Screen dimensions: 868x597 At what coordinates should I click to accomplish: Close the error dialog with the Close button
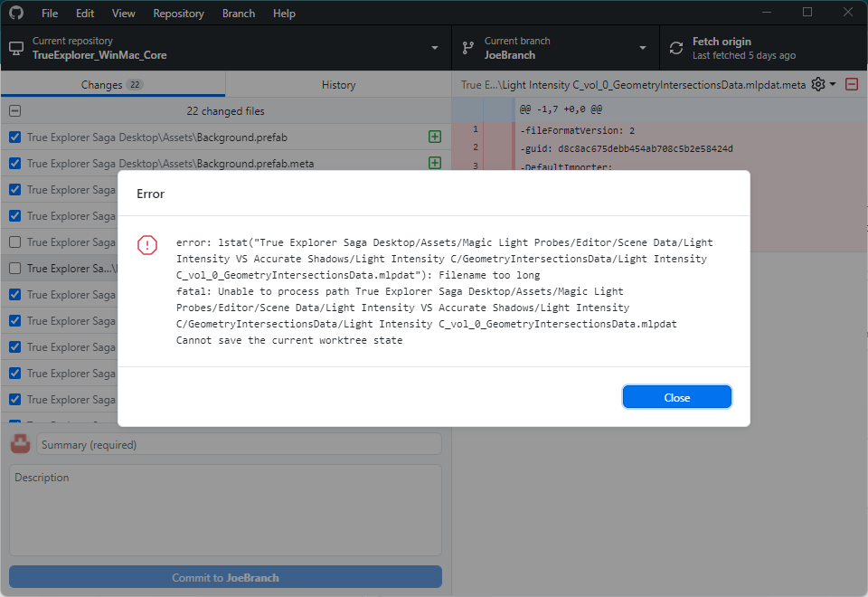(x=676, y=396)
